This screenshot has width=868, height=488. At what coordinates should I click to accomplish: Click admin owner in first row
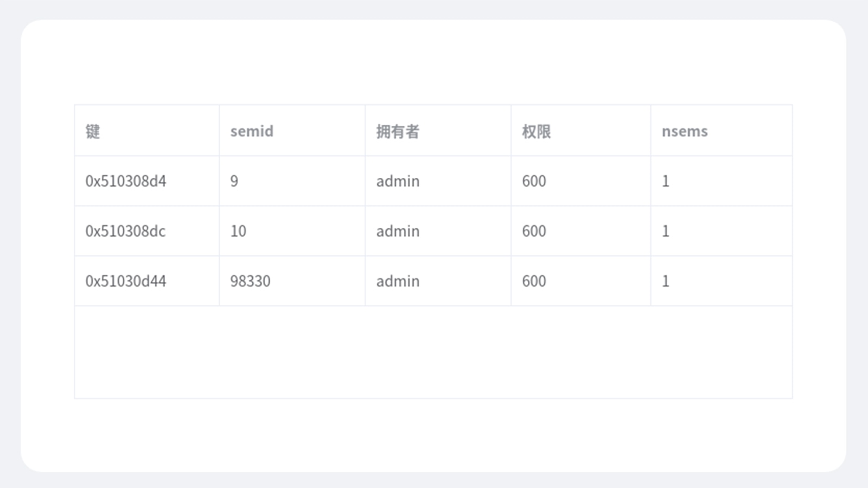pos(398,181)
